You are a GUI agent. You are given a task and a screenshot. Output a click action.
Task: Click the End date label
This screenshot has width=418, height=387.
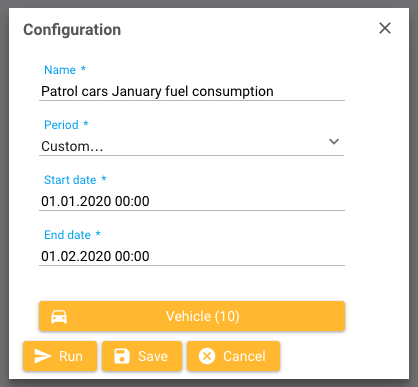click(67, 235)
